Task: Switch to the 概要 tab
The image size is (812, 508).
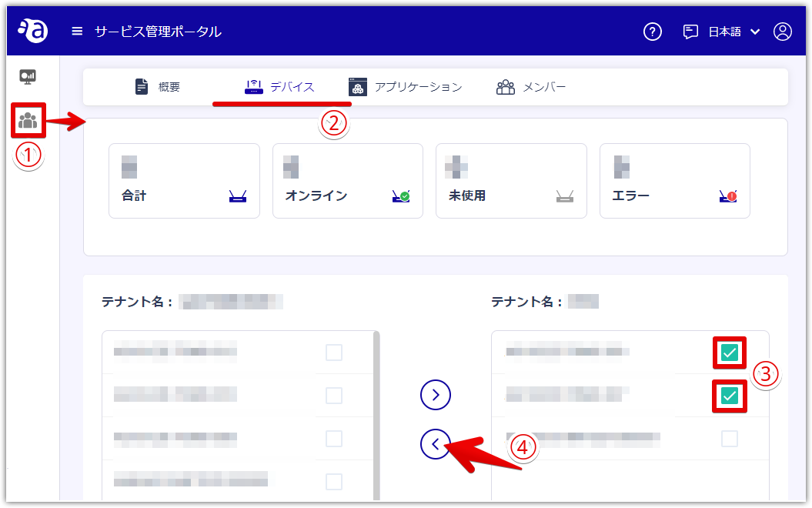Action: pos(157,86)
